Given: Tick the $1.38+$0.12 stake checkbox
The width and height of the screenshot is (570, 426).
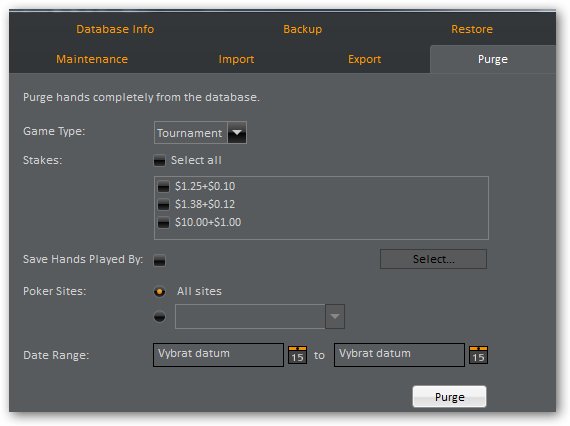Looking at the screenshot, I should point(163,204).
